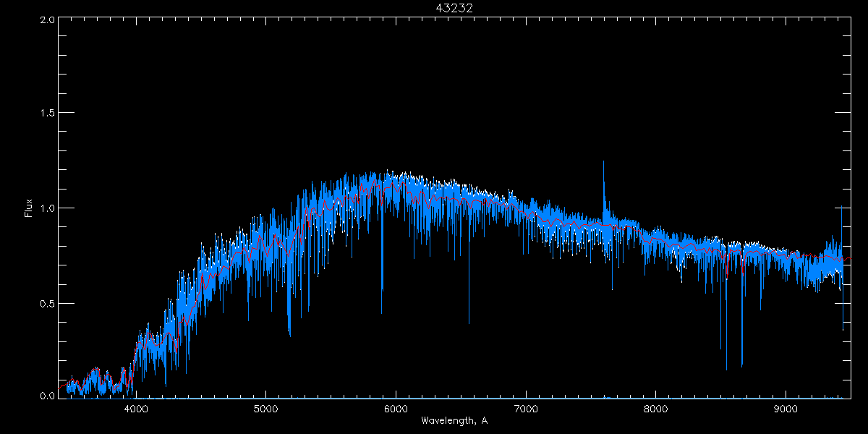This screenshot has width=868, height=434.
Task: Click the 5000 wavelength tick label
Action: pyautogui.click(x=265, y=407)
